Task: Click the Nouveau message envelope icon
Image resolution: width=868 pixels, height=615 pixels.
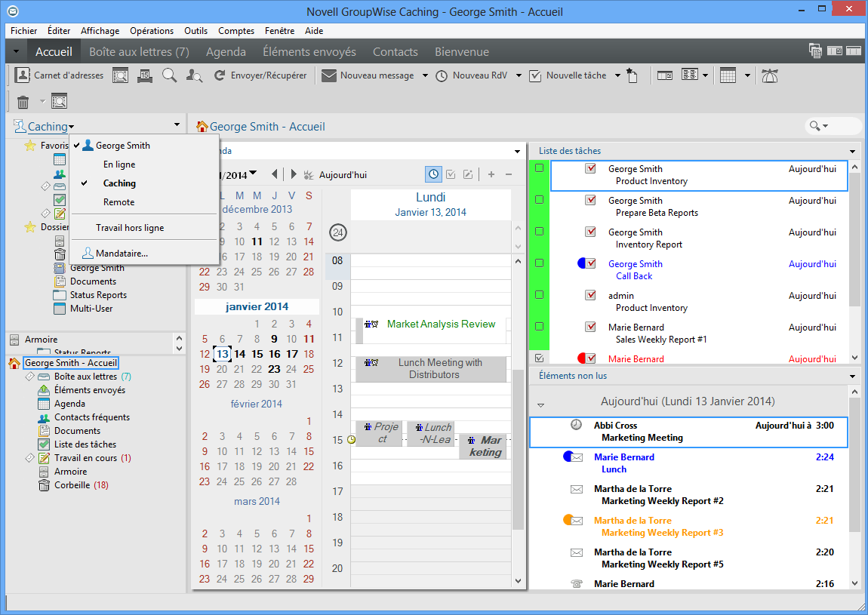Action: click(328, 75)
